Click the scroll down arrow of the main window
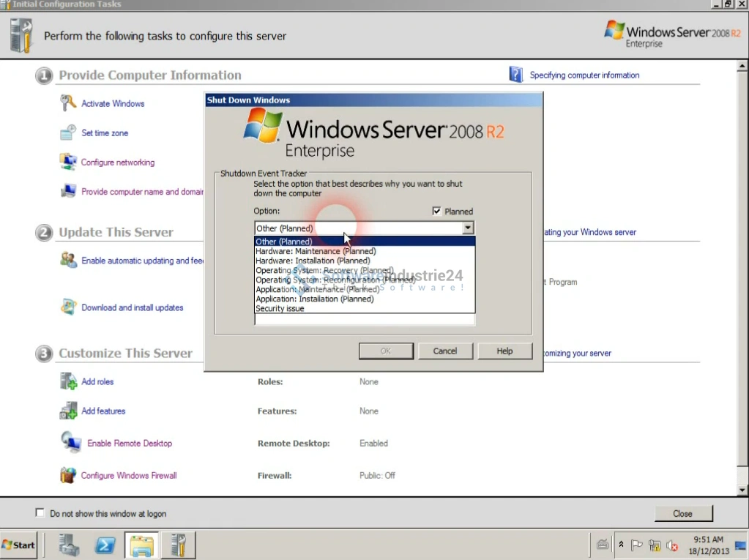Viewport: 749px width, 560px height. point(742,490)
